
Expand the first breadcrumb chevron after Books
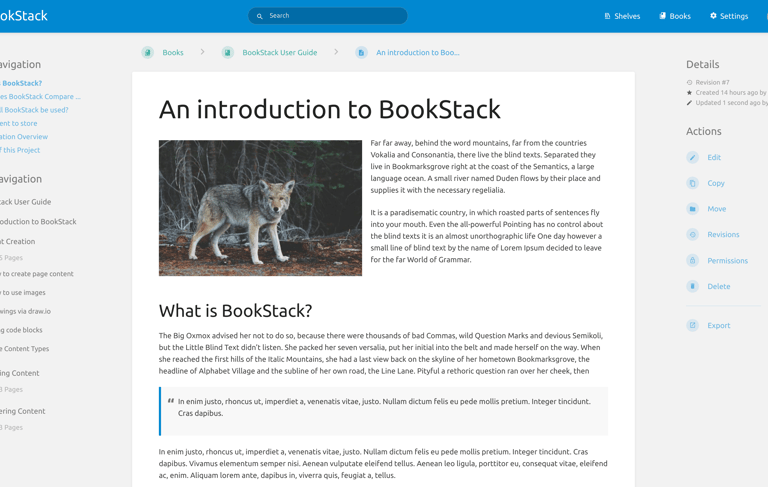point(202,52)
